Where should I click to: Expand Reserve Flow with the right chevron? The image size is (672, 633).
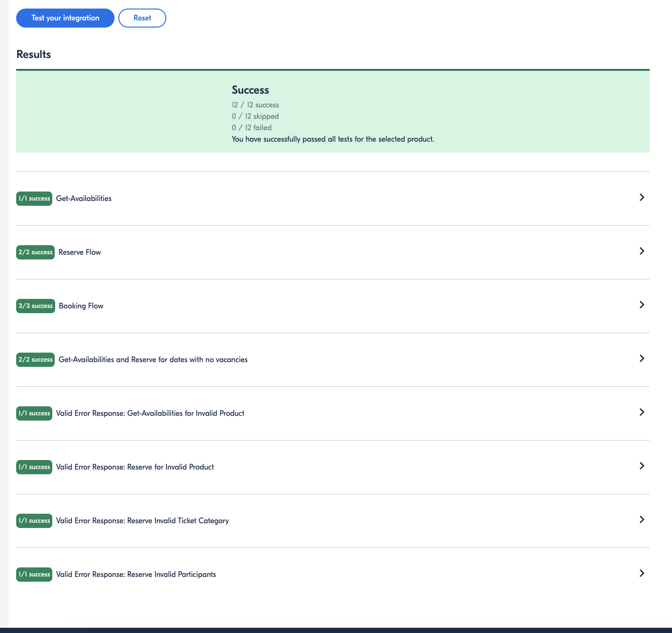click(642, 251)
